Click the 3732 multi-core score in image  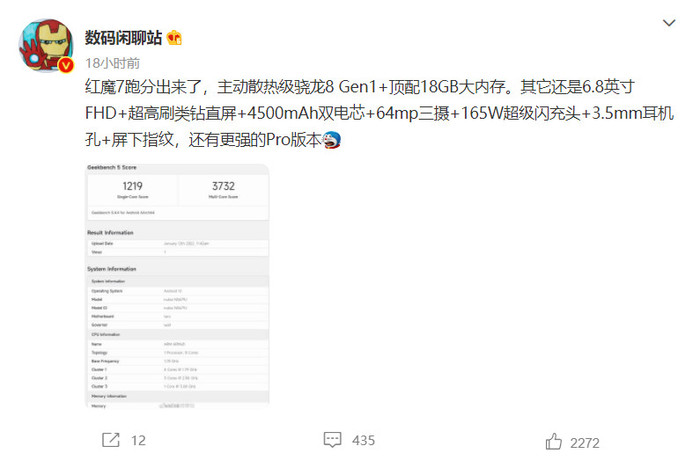coord(223,186)
